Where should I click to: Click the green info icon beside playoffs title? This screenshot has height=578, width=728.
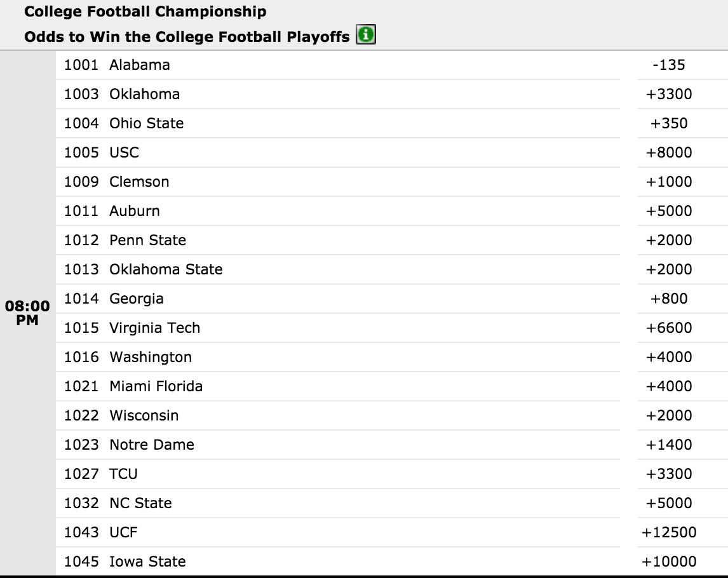[x=366, y=34]
